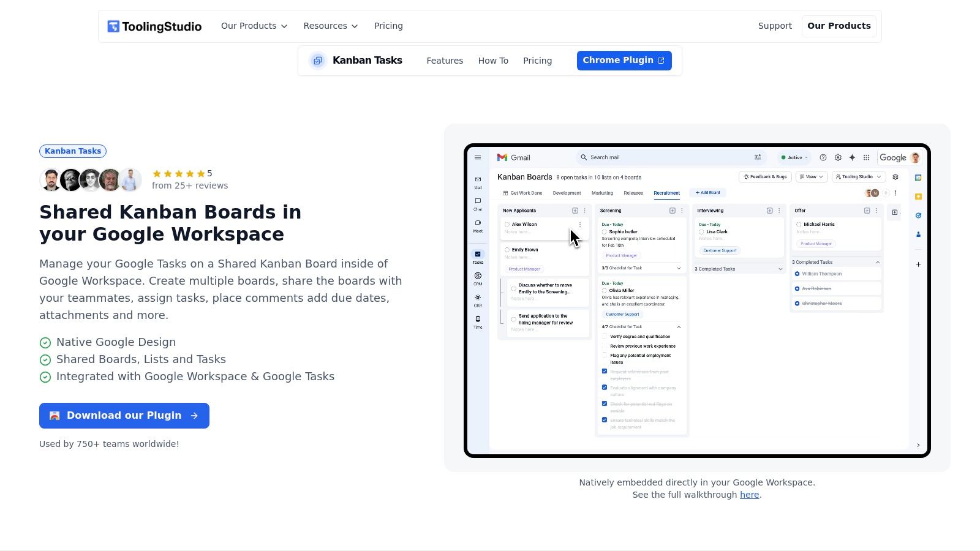Image resolution: width=980 pixels, height=551 pixels.
Task: Mark Michael Harris task complete
Action: point(799,225)
